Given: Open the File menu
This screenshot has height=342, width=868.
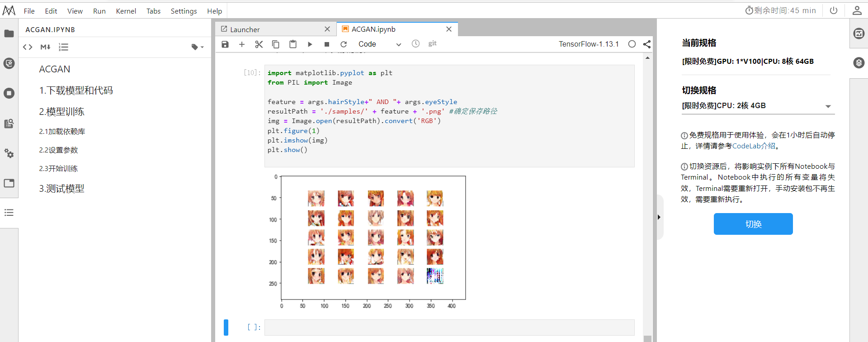Looking at the screenshot, I should pyautogui.click(x=29, y=11).
